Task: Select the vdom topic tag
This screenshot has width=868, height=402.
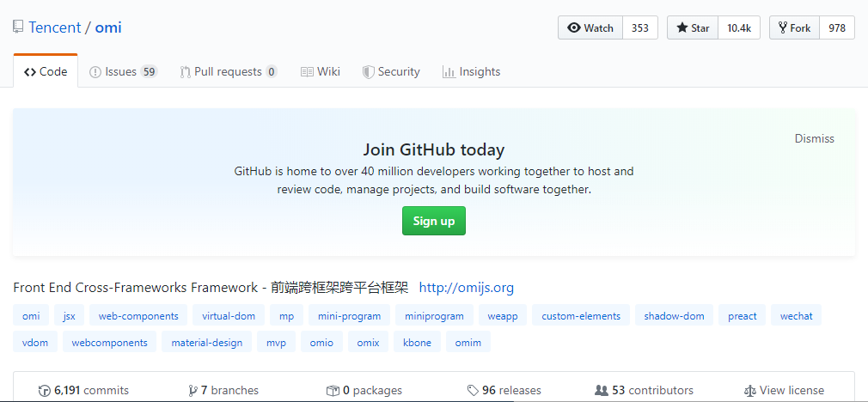Action: click(x=35, y=342)
